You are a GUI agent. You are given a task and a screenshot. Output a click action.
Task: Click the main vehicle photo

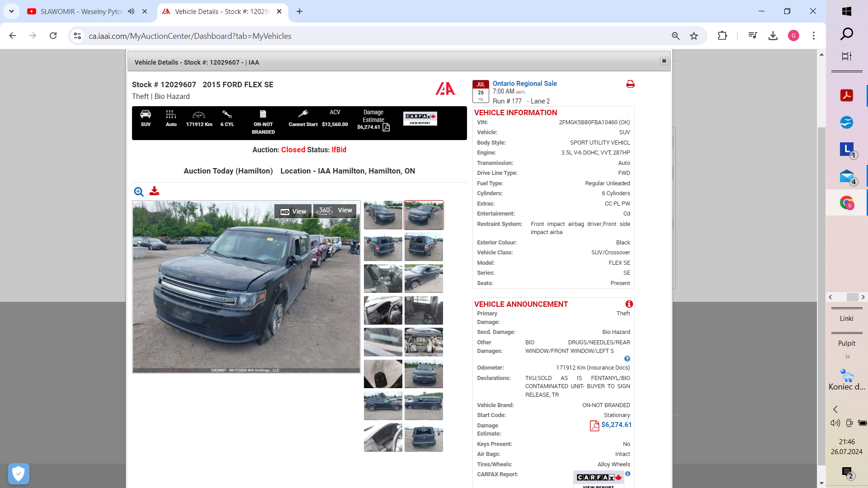coord(246,287)
